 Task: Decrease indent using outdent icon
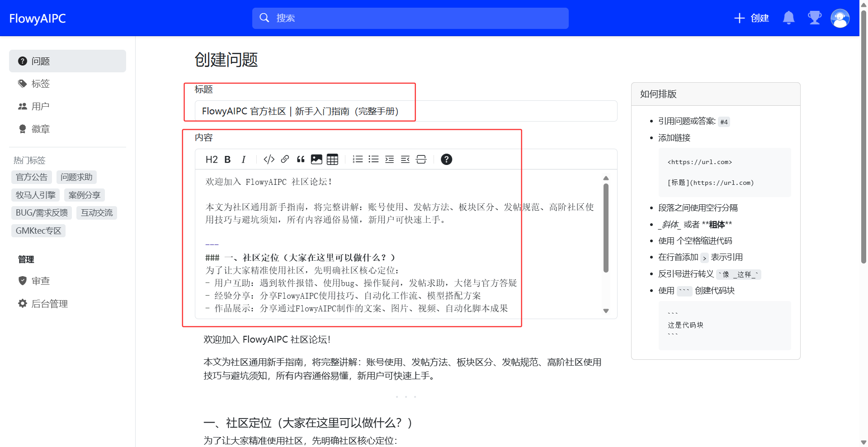click(405, 160)
